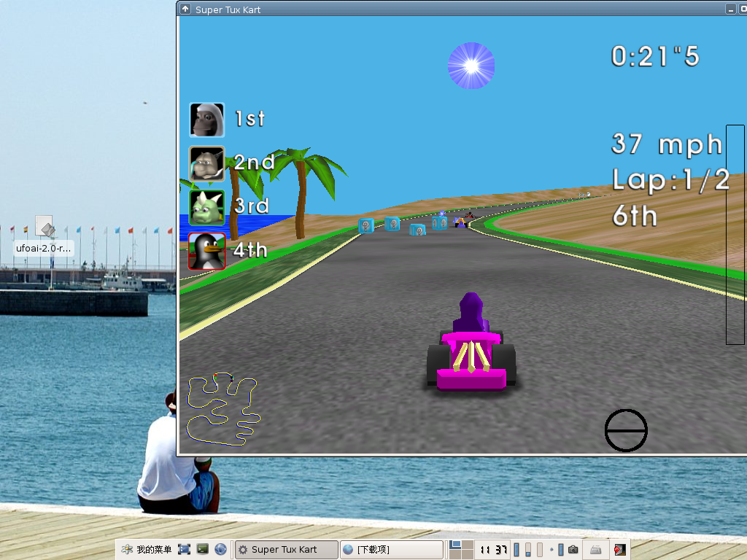The image size is (747, 560).
Task: Click the track minimap in the game
Action: coord(223,410)
